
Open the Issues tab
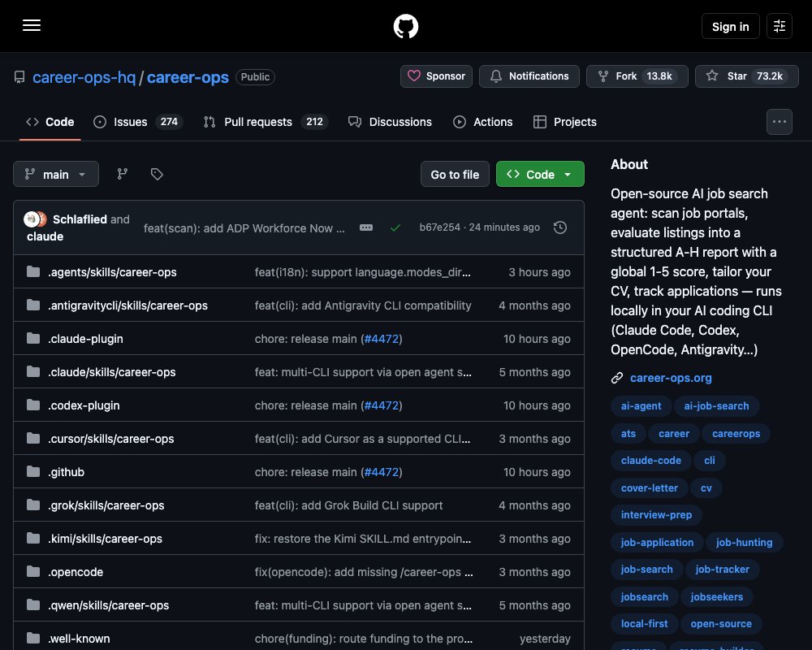138,122
